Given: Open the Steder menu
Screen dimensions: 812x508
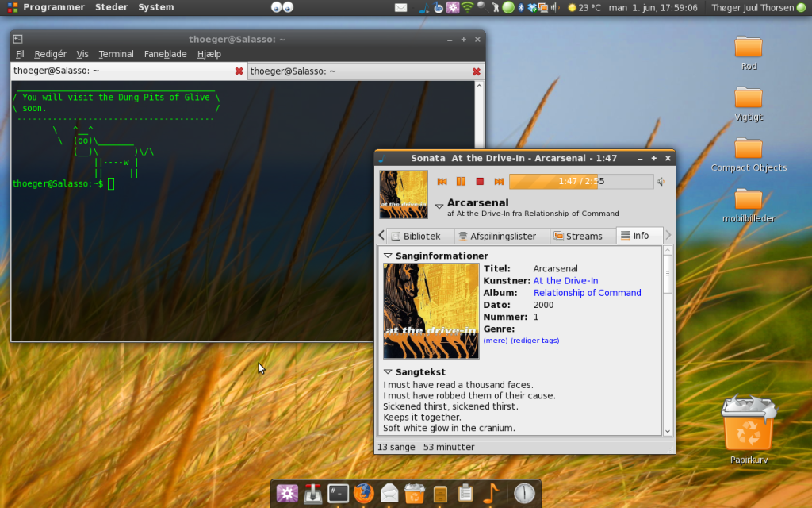Looking at the screenshot, I should click(x=111, y=7).
